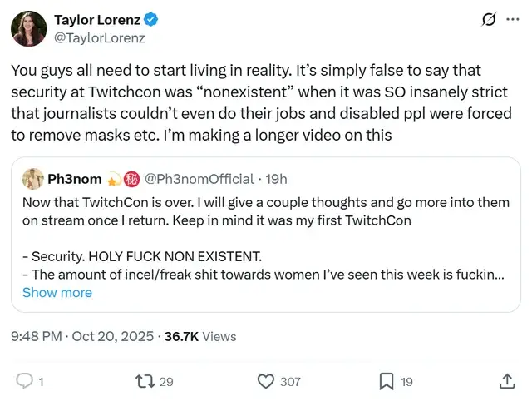This screenshot has width=532, height=401.
Task: Open the three-dot more options menu
Action: pos(513,20)
